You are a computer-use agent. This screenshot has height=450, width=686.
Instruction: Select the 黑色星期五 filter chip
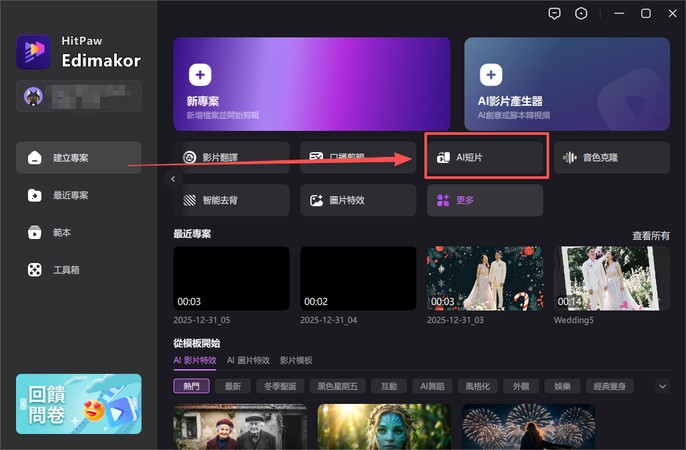coord(337,386)
